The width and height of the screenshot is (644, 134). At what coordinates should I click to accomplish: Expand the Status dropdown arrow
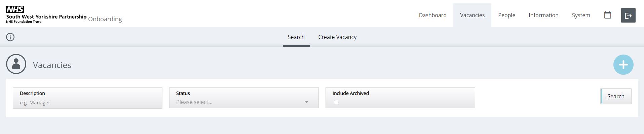tap(306, 102)
